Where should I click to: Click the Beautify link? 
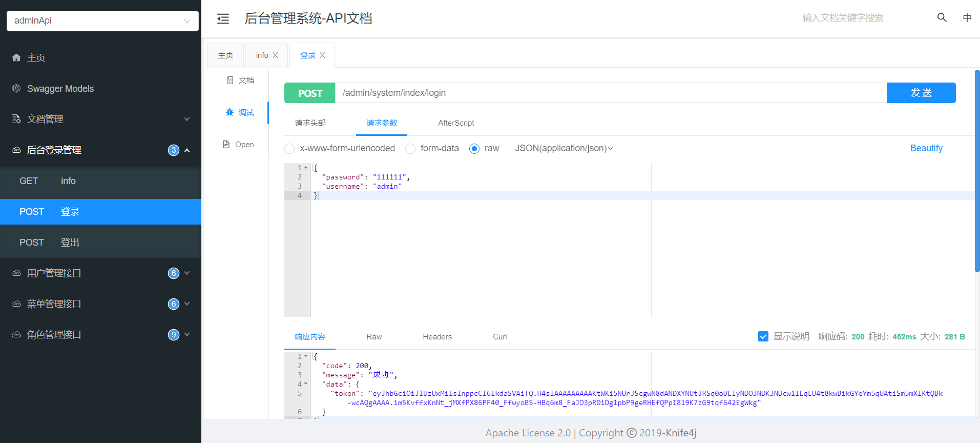click(x=926, y=148)
